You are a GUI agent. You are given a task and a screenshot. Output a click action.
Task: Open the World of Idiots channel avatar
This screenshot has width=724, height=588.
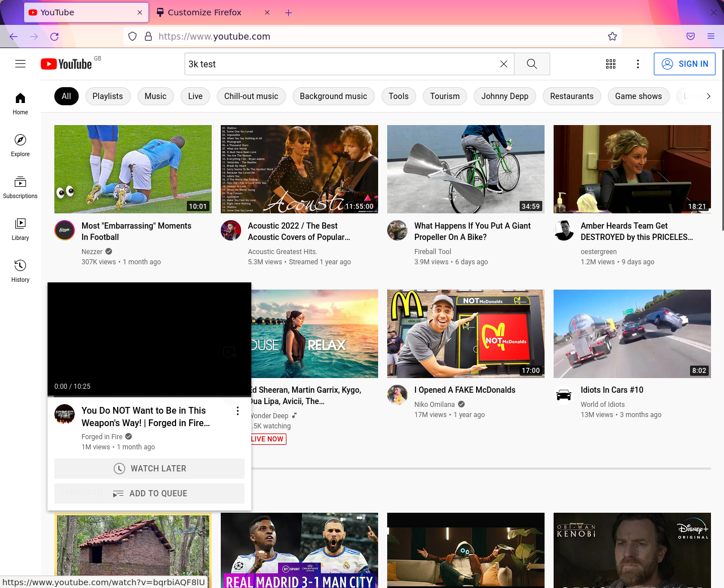pyautogui.click(x=564, y=394)
